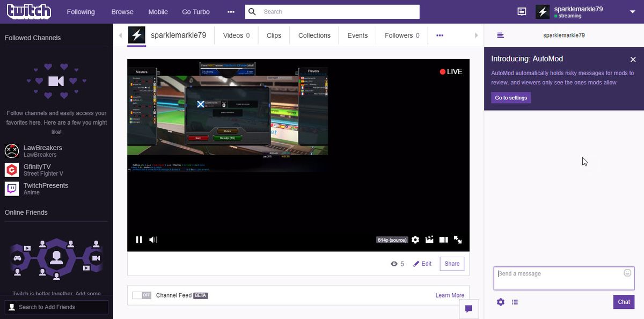Viewport: 644px width, 319px height.
Task: Switch to the Collections tab
Action: click(314, 35)
